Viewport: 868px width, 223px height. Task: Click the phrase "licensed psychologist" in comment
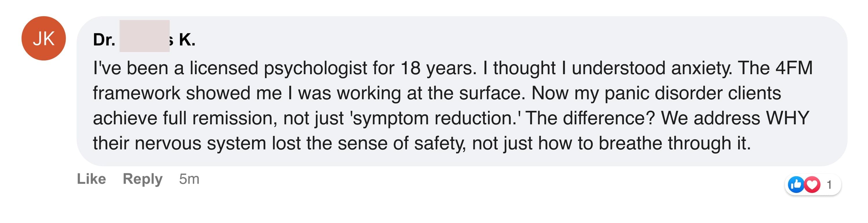coord(278,68)
